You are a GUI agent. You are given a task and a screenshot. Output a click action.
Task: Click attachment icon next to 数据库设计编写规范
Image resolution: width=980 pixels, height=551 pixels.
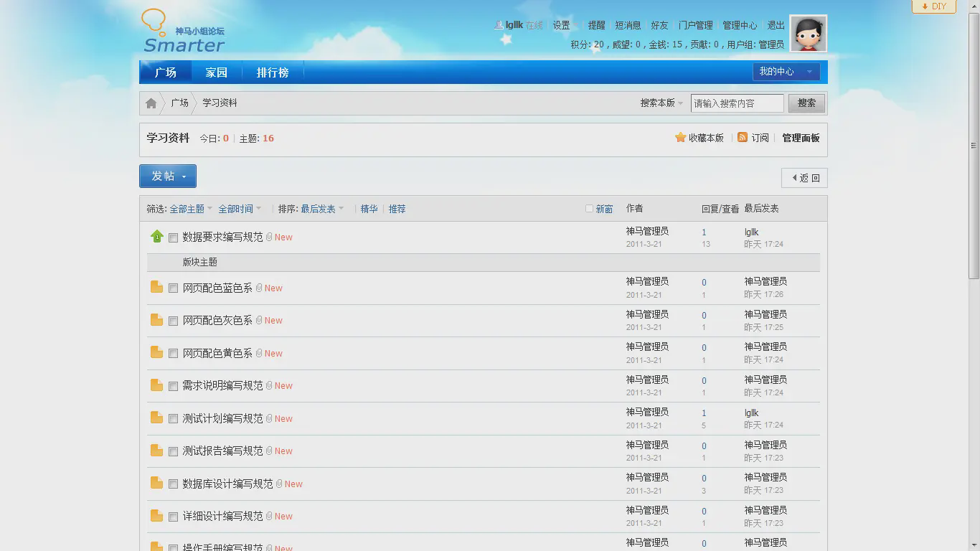click(279, 484)
